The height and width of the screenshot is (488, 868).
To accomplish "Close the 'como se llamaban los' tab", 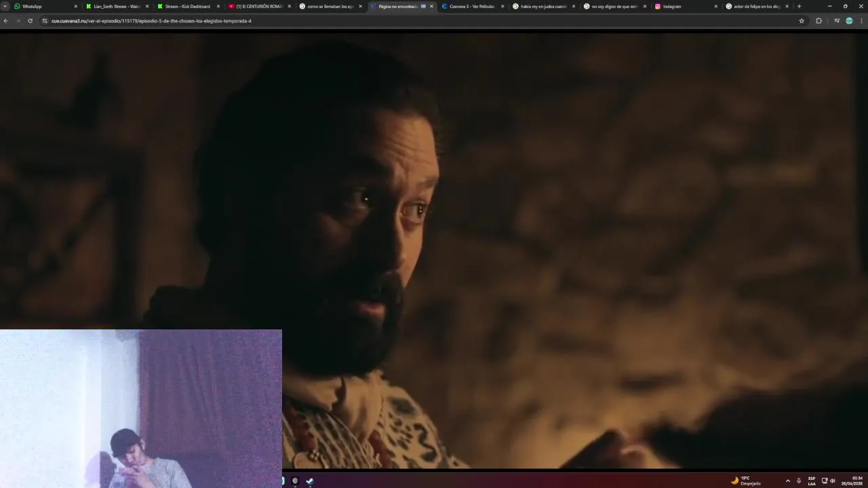I will (360, 6).
